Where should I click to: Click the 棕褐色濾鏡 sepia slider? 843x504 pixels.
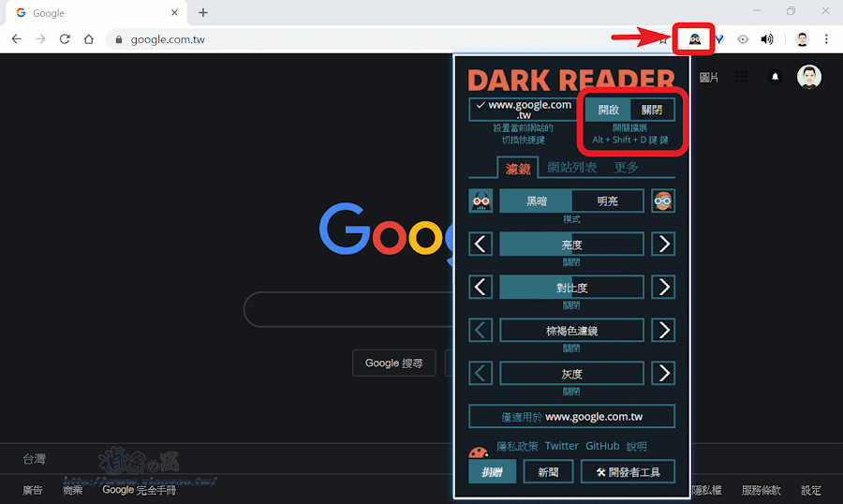[571, 331]
